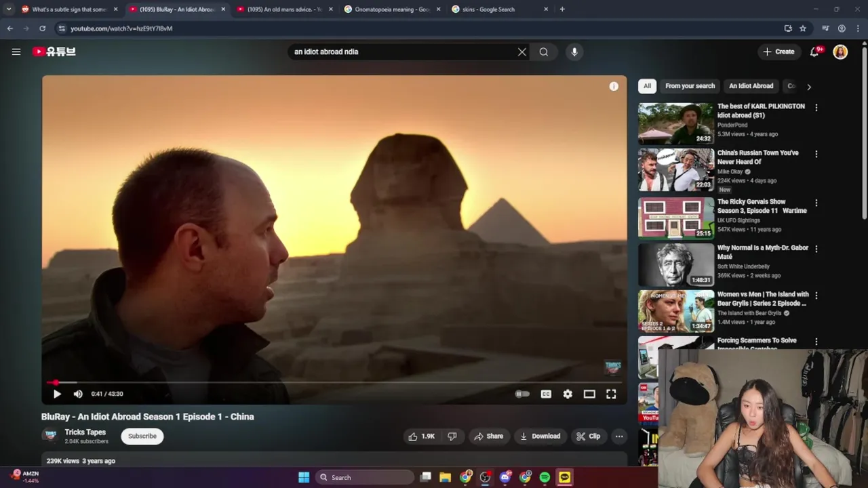Image resolution: width=868 pixels, height=488 pixels.
Task: Open The Ricky Gervais Show video title
Action: pos(762,206)
